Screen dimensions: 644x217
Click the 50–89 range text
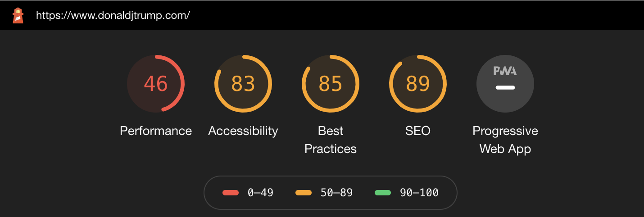[336, 193]
